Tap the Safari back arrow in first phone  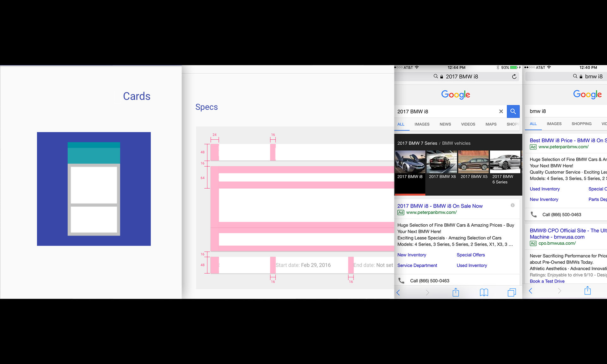(x=398, y=293)
